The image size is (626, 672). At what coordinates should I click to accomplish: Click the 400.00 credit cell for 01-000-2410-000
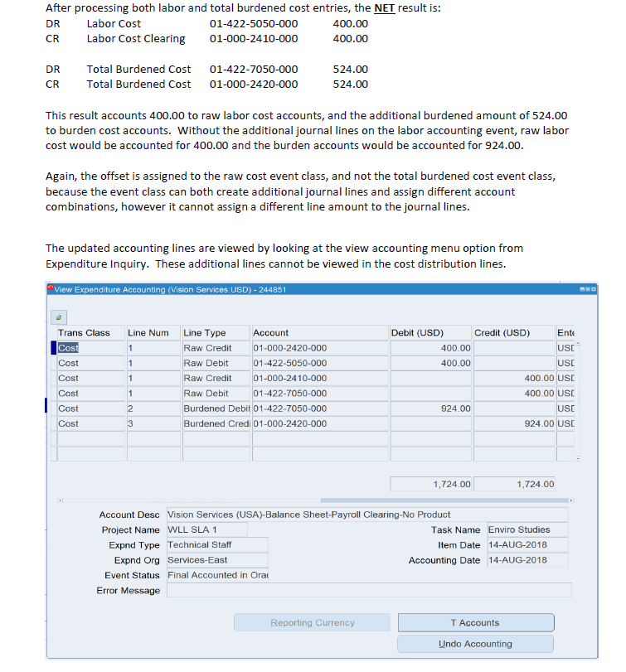[515, 378]
